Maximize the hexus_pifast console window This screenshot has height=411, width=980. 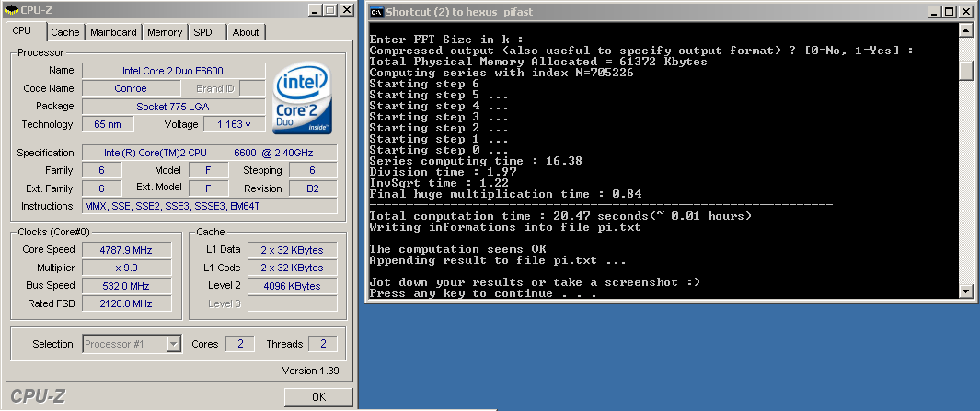950,12
